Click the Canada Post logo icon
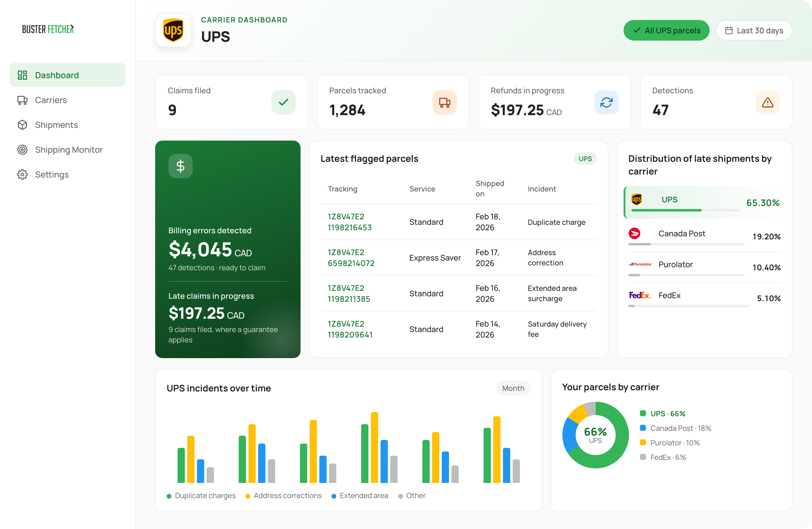 [x=634, y=233]
